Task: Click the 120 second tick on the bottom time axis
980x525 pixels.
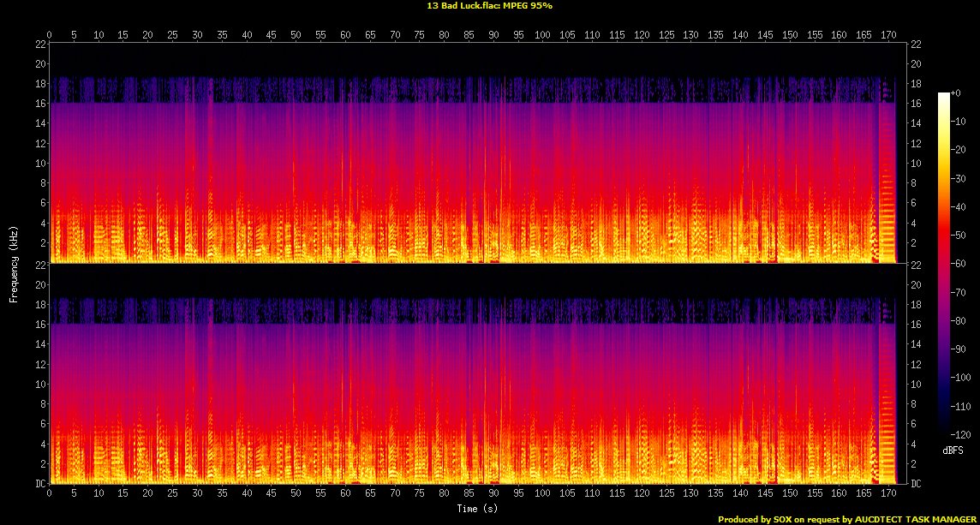Action: (x=642, y=494)
